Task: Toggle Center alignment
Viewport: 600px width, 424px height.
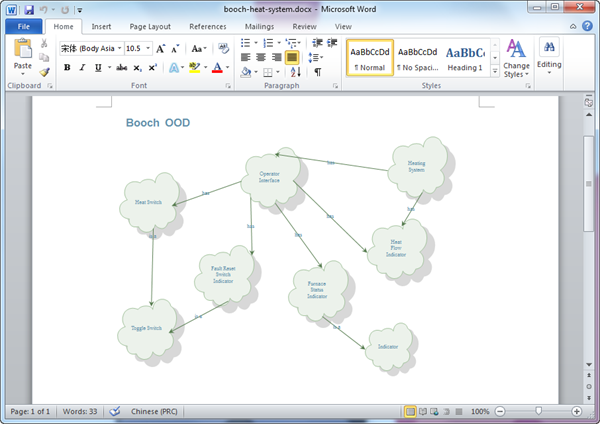Action: coord(261,57)
